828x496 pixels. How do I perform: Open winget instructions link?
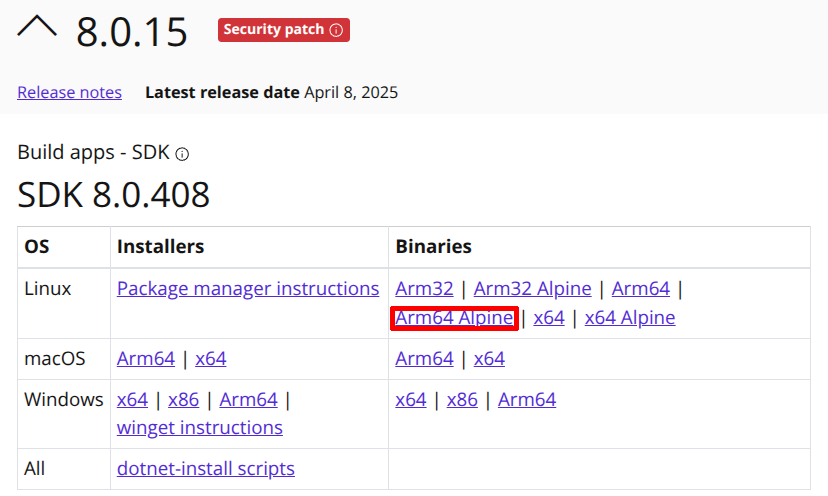pos(200,428)
